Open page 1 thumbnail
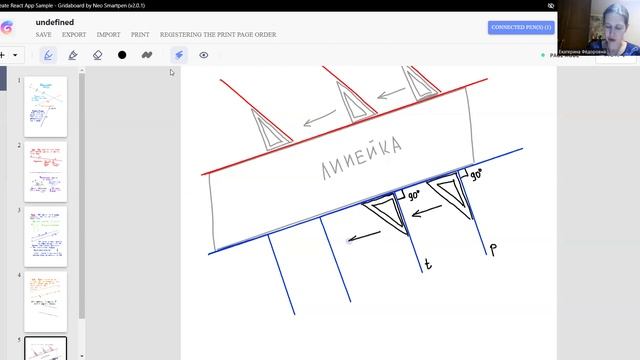This screenshot has height=360, width=640. (45, 107)
